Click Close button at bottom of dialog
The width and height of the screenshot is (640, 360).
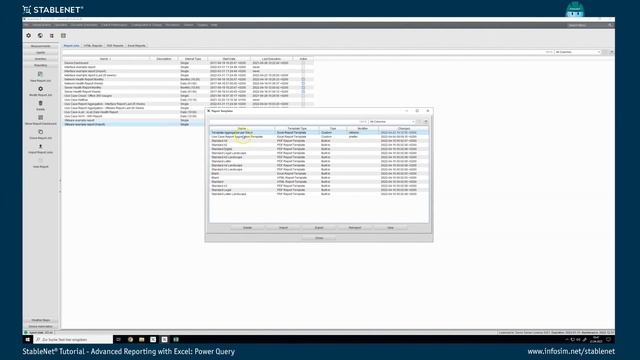pos(319,238)
